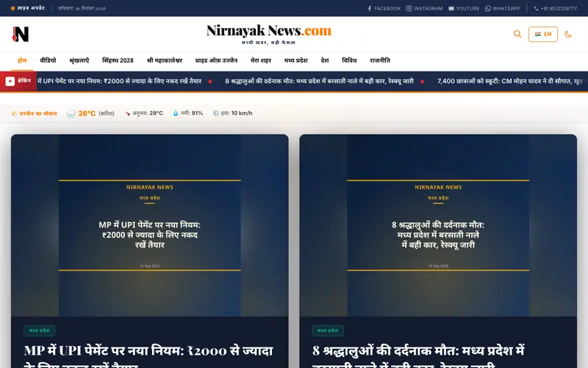
Task: Click the उज्जैन का मौसम weather label
Action: 35,113
